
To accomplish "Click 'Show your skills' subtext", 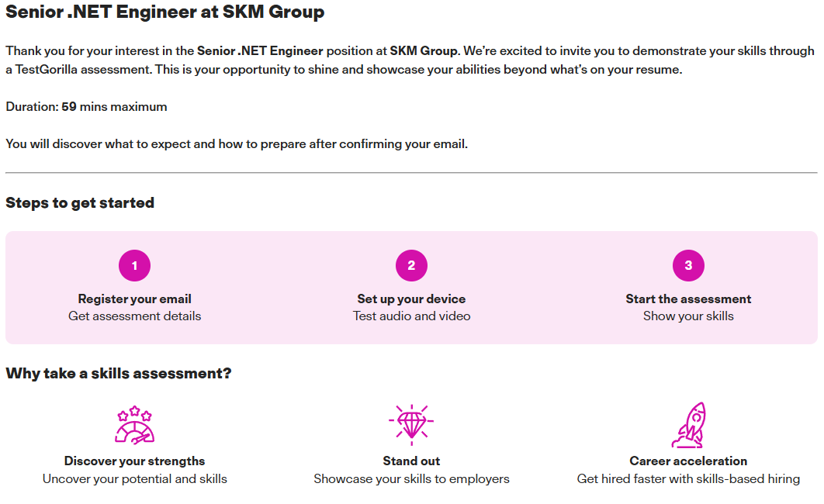I will coord(688,316).
